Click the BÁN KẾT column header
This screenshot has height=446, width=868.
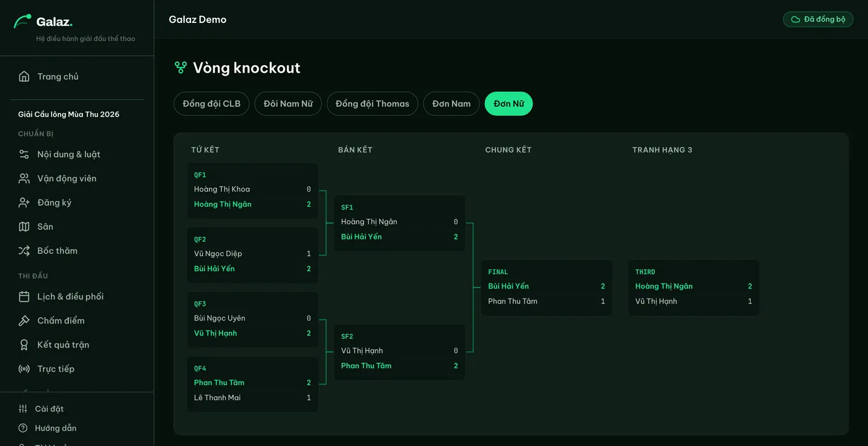tap(355, 149)
